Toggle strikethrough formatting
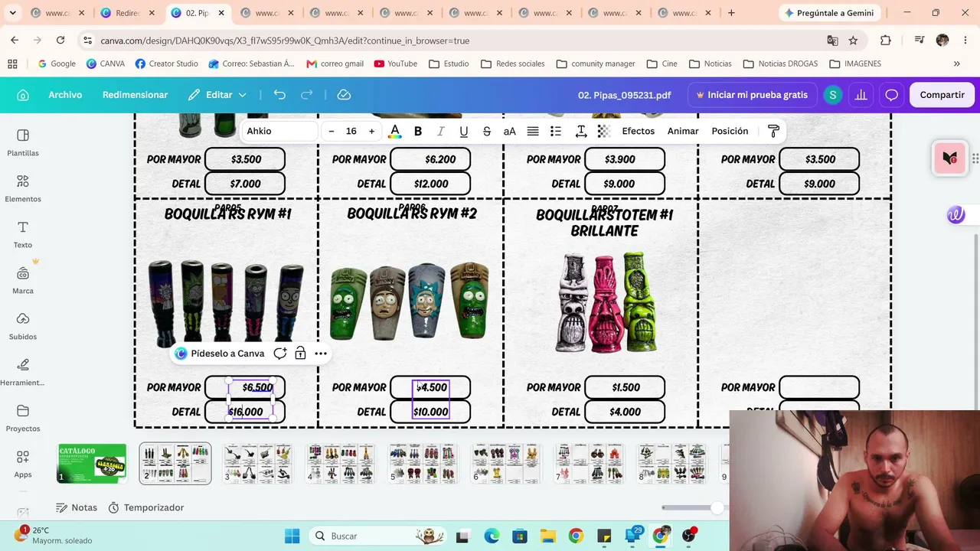Image resolution: width=980 pixels, height=551 pixels. (x=486, y=131)
